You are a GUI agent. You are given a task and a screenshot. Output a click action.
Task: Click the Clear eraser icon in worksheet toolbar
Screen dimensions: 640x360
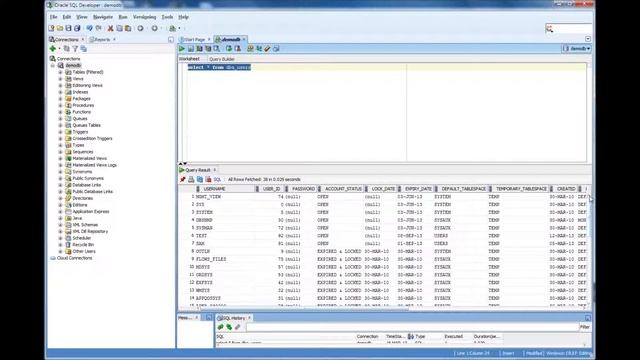[x=267, y=49]
